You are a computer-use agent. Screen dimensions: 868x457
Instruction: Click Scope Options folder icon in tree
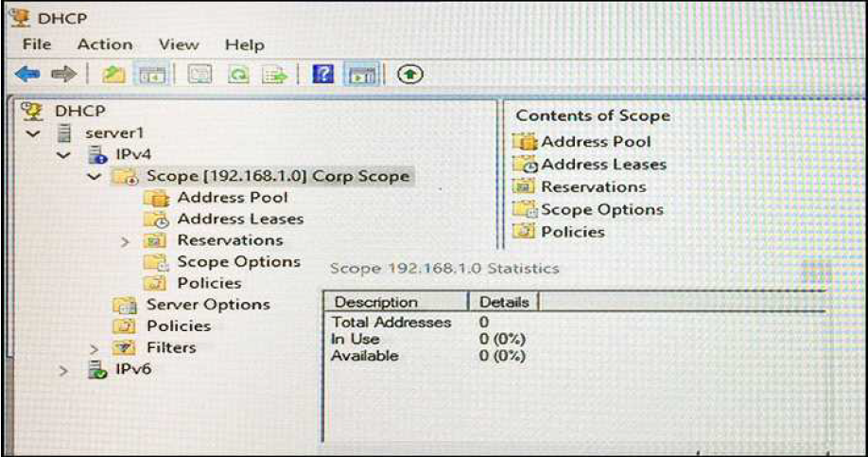tap(156, 262)
